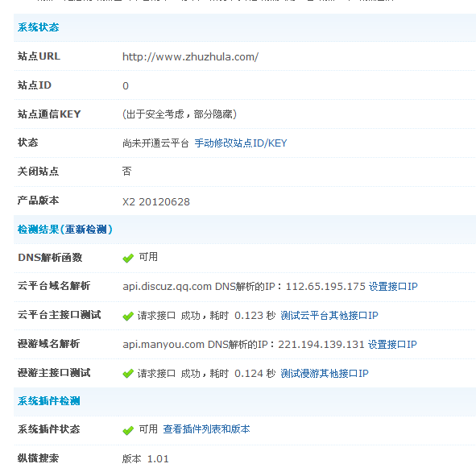Open 查看插件列表和版本 link
This screenshot has height=472, width=476.
click(x=206, y=429)
